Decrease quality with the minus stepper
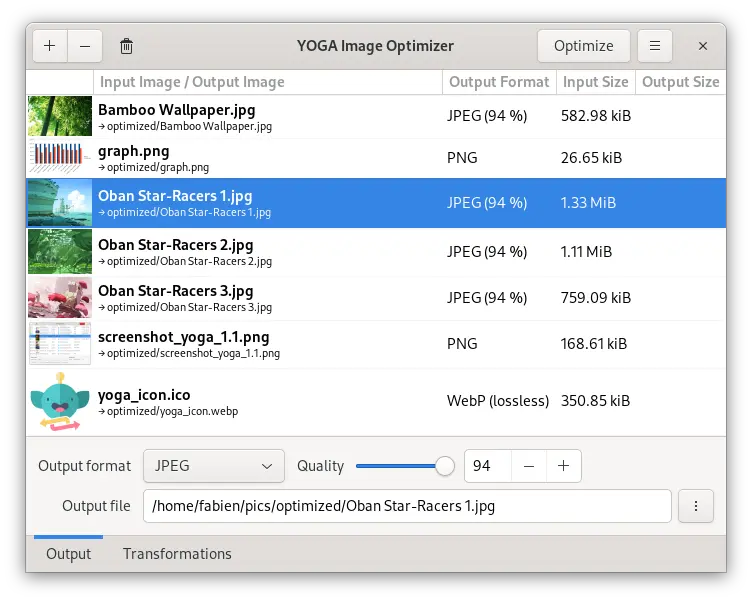This screenshot has height=601, width=752. point(529,466)
